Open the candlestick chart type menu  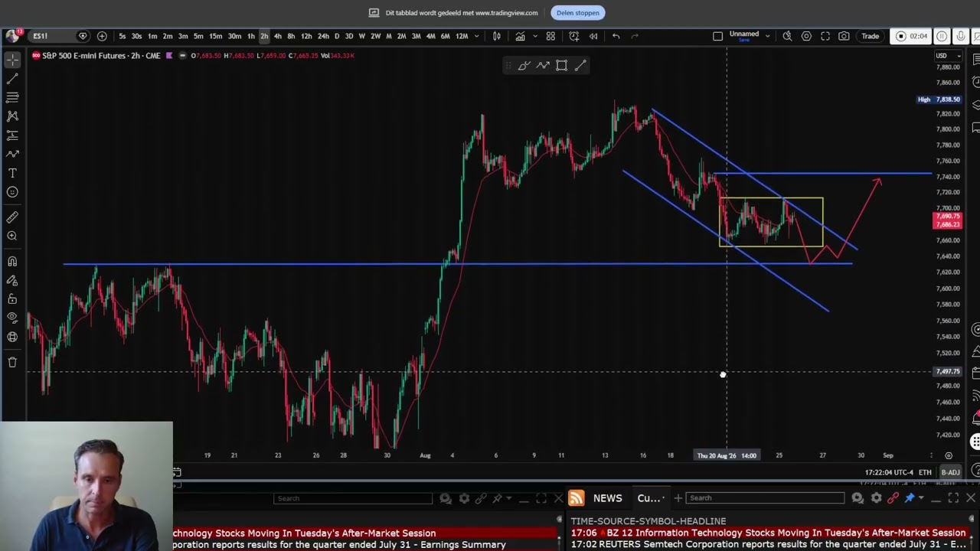[x=497, y=36]
